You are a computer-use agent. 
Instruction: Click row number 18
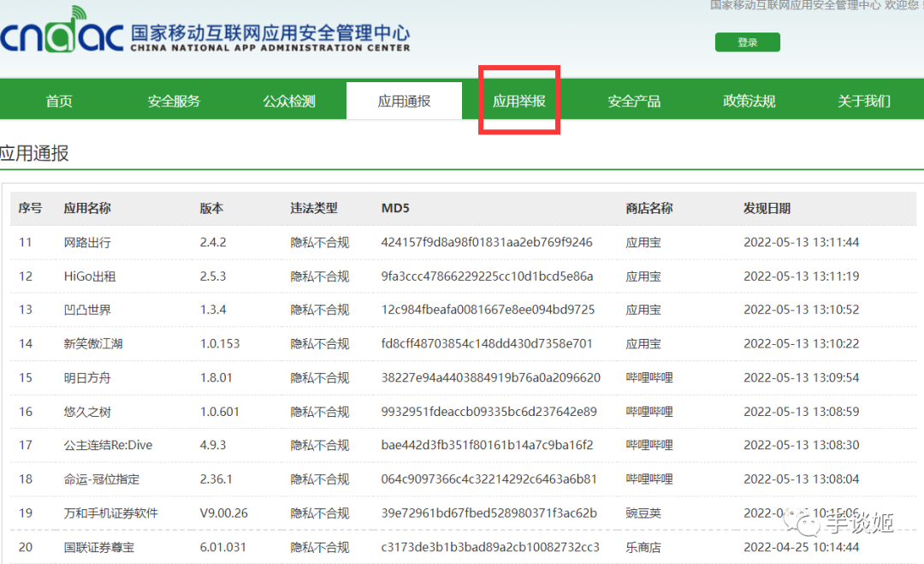pos(26,479)
